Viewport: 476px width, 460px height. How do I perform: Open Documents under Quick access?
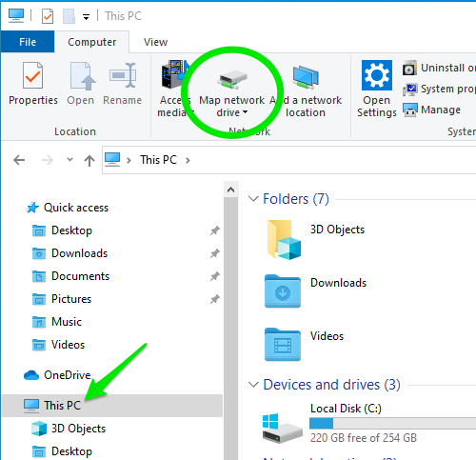coord(80,276)
